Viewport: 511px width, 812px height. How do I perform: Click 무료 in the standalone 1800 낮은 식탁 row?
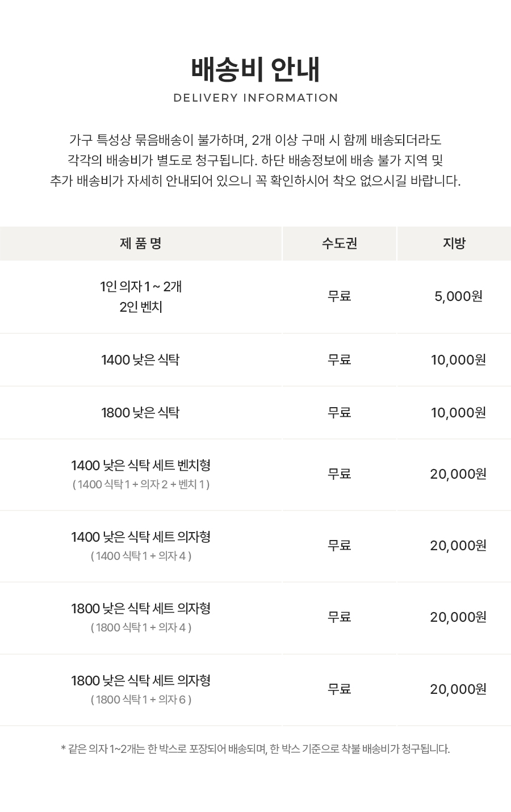pyautogui.click(x=340, y=413)
